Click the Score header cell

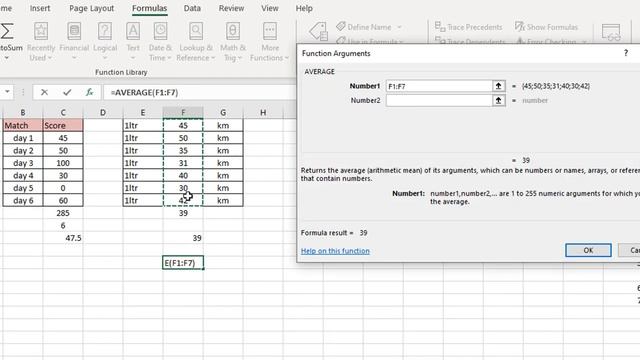(63, 125)
